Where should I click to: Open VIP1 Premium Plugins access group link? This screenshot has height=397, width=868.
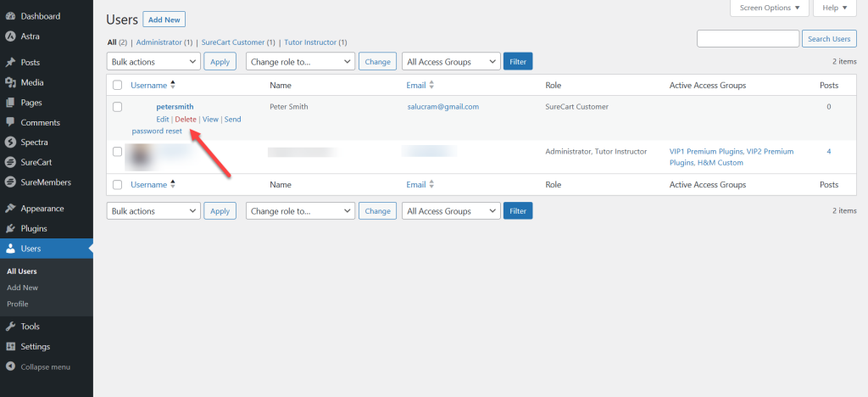(706, 151)
